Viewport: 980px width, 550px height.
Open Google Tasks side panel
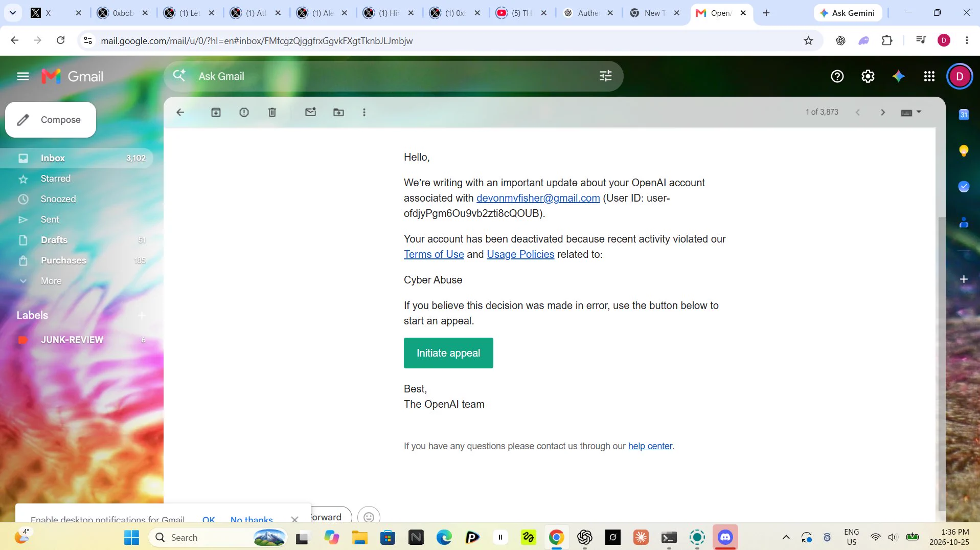point(964,187)
